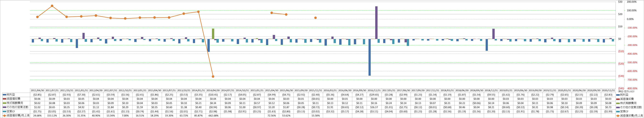The image size is (644, 118).
Task: Click the green 株式報酬費用 swatch beside the unit label
Action: [x=618, y=103]
